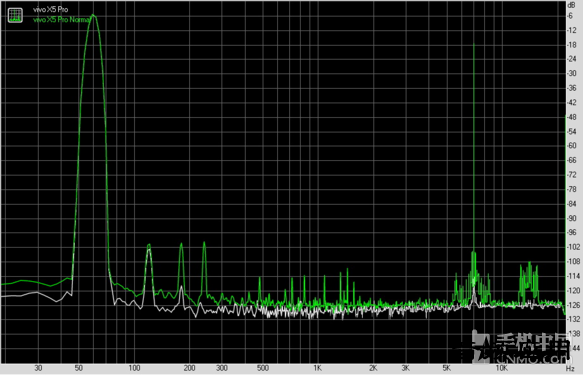
Task: Click the spectrum graph icon in top-left corner
Action: tap(15, 15)
